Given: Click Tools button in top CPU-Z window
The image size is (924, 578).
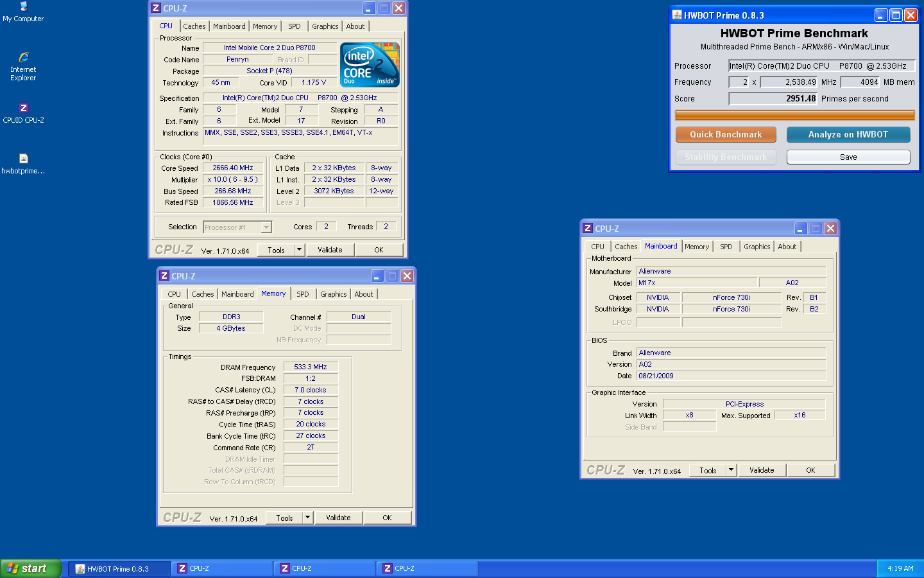Looking at the screenshot, I should tap(276, 250).
